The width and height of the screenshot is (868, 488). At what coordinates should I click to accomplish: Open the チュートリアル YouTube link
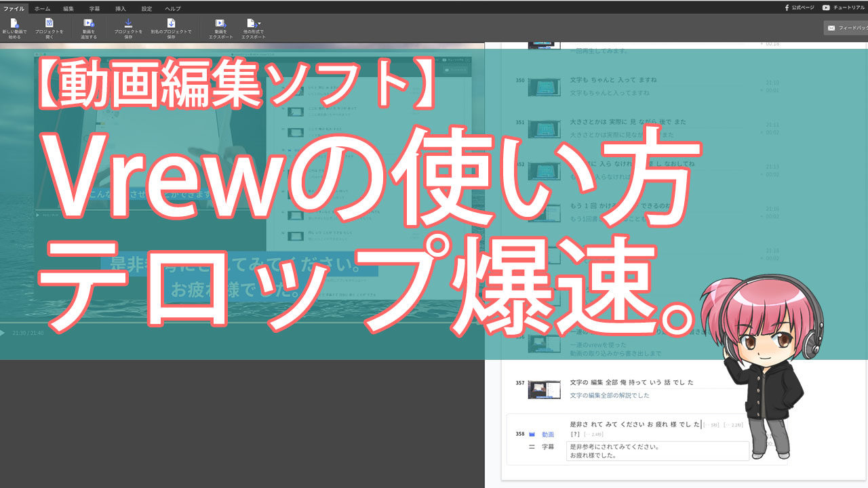[x=844, y=7]
